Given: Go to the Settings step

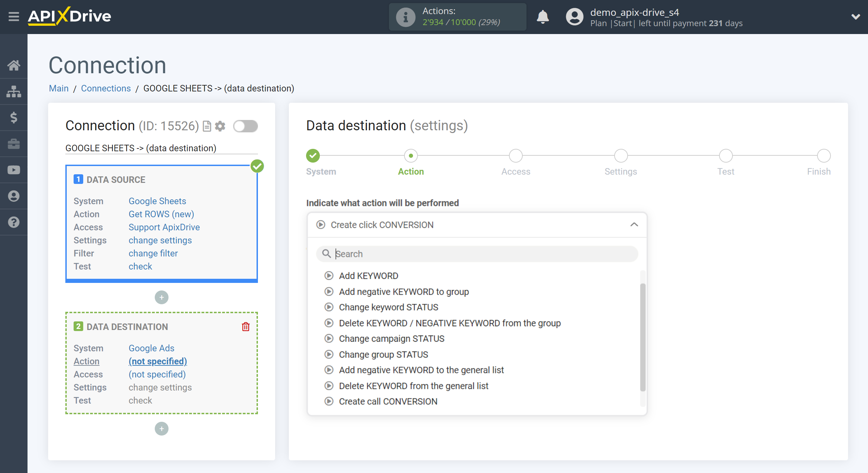Looking at the screenshot, I should (621, 156).
